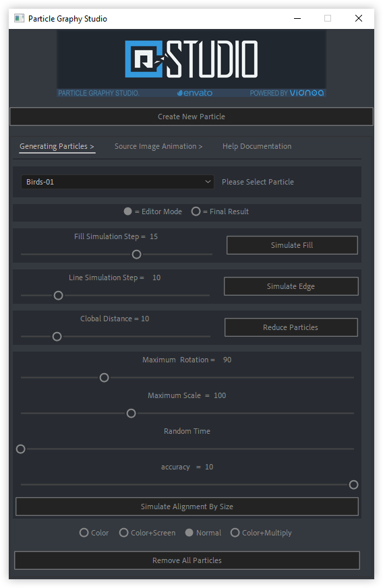Click the Particle Graphy Studio logo banner

click(x=191, y=63)
